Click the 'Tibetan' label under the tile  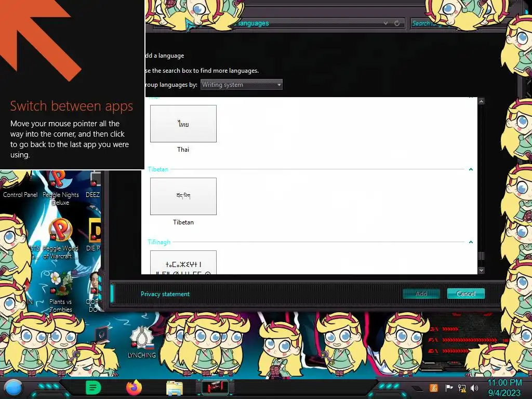pyautogui.click(x=183, y=222)
